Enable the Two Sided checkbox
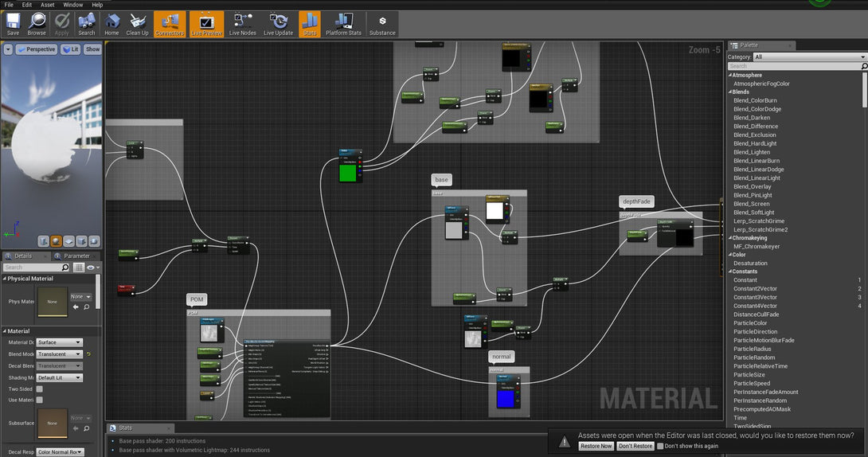Image resolution: width=868 pixels, height=457 pixels. coord(40,389)
